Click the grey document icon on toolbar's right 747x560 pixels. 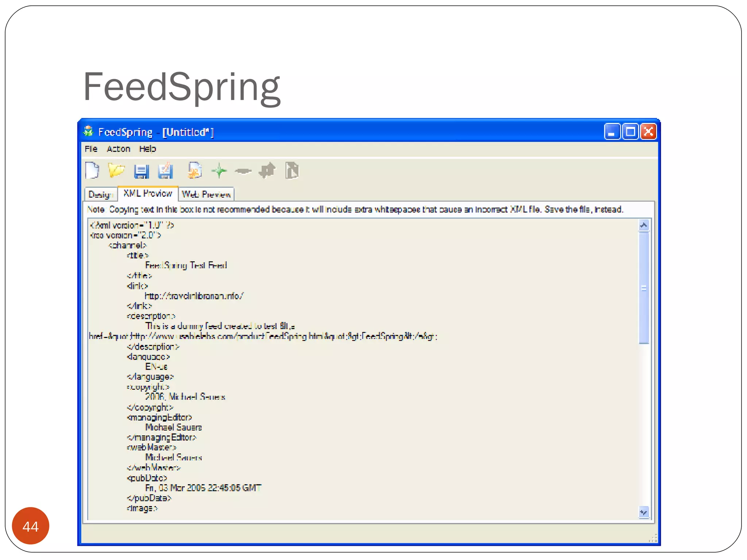[x=292, y=170]
